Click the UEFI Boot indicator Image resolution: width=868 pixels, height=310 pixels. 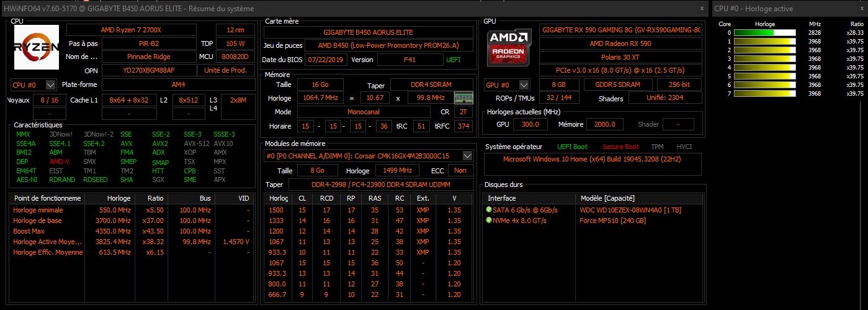[x=572, y=147]
